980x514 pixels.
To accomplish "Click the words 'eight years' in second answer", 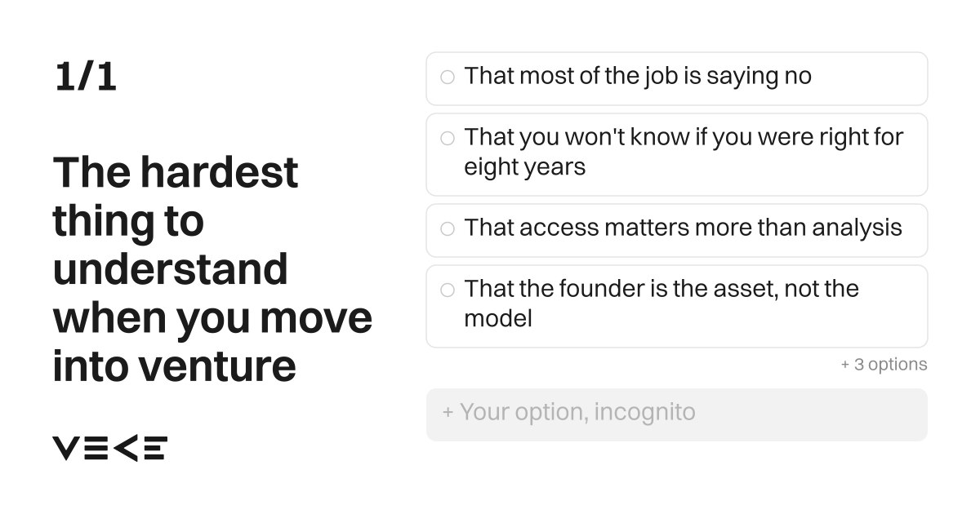I will pyautogui.click(x=525, y=167).
